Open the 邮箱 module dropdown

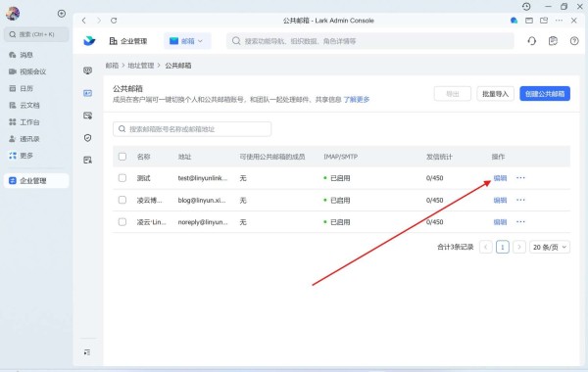[x=187, y=41]
